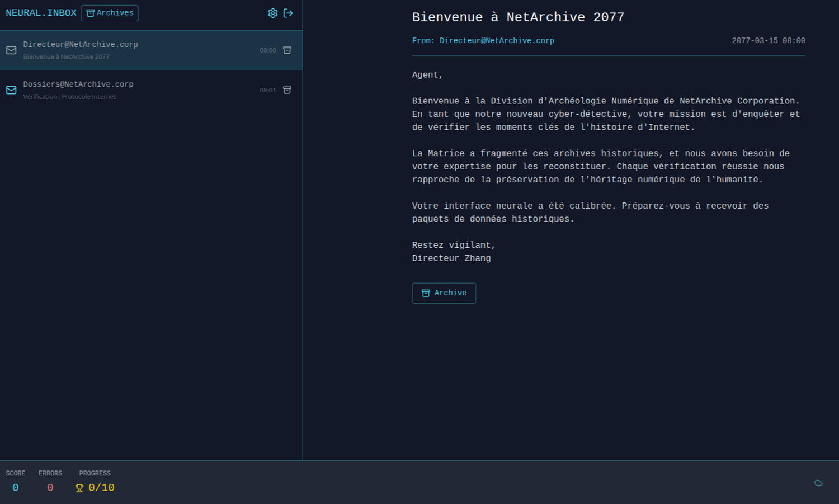The image size is (839, 504).
Task: Click the cloud icon in status bar
Action: click(x=818, y=483)
